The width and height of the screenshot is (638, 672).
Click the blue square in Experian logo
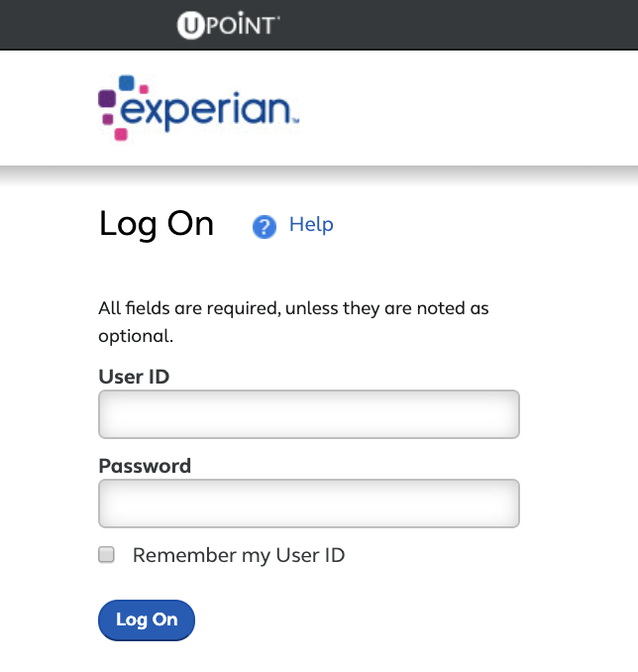(x=127, y=82)
